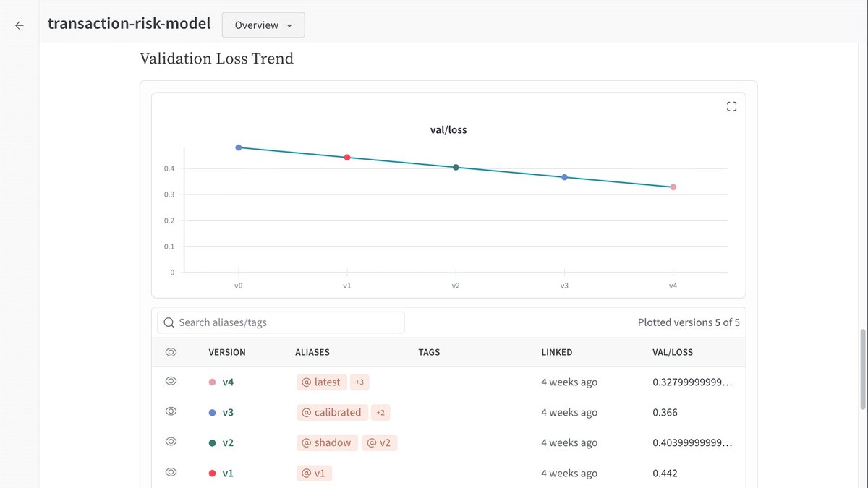The height and width of the screenshot is (488, 868).
Task: Toggle visibility of all versions in header
Action: click(171, 352)
